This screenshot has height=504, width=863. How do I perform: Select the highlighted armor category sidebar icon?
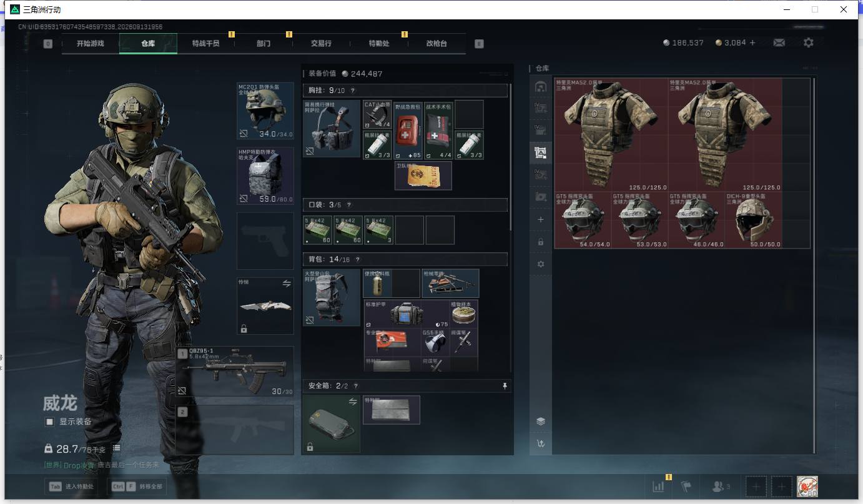pos(541,152)
